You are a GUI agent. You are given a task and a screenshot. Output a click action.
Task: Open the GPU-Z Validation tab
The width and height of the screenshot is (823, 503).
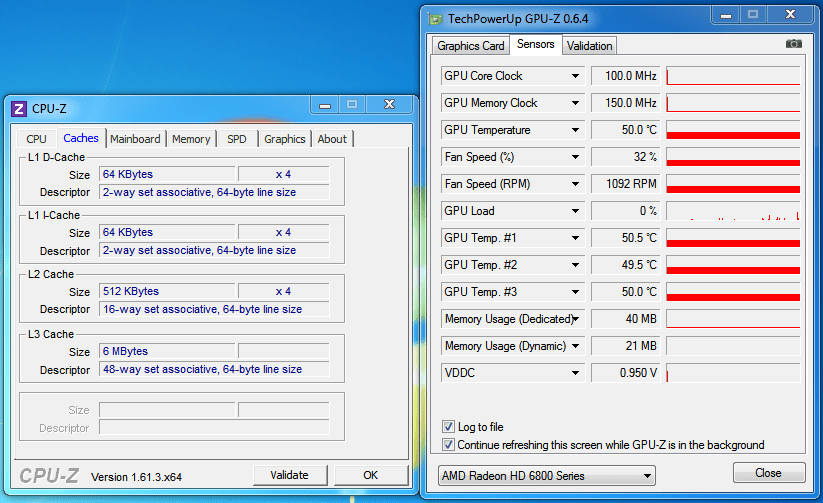tap(589, 46)
